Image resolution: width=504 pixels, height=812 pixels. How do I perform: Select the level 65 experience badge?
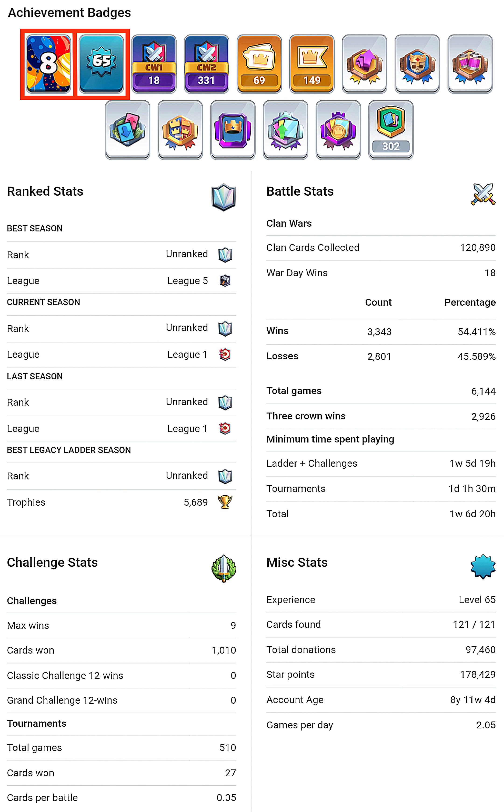pyautogui.click(x=101, y=64)
